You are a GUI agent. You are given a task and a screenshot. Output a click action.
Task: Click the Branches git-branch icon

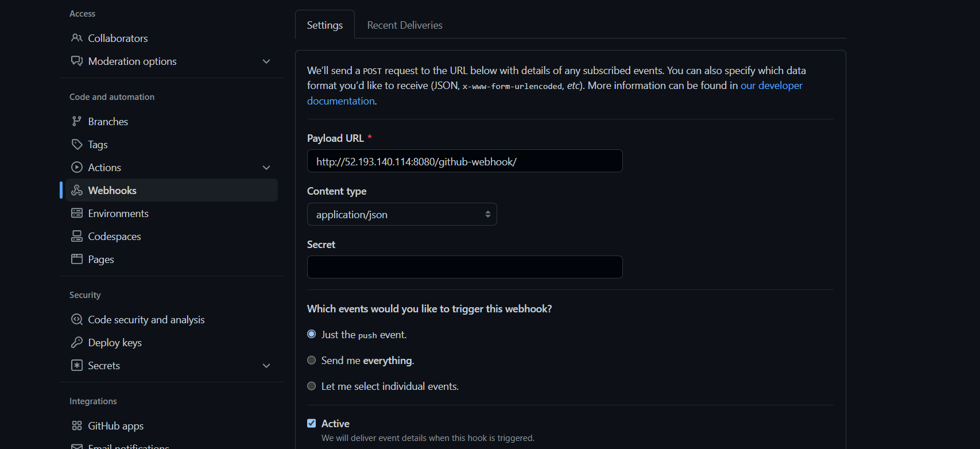(77, 121)
